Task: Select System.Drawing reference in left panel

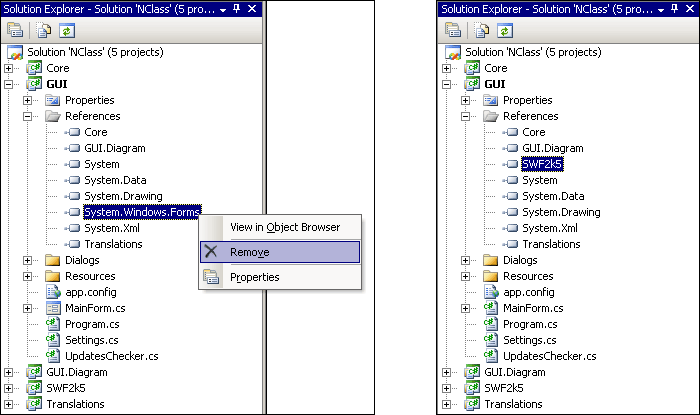Action: [x=123, y=196]
